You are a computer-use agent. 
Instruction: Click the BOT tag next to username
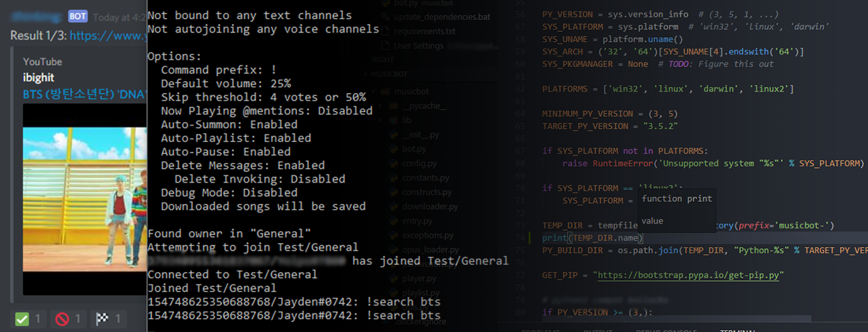[78, 16]
